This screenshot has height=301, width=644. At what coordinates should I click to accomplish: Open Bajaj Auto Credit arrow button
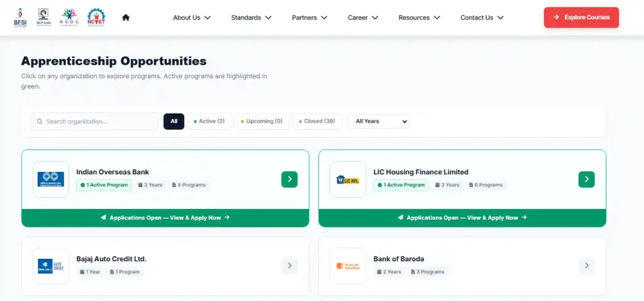coord(289,266)
